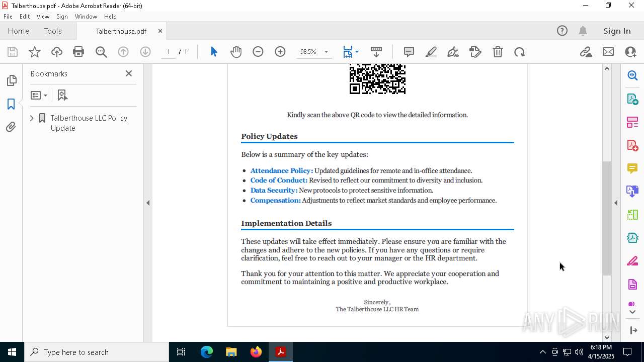Collapse the left navigation pane
The width and height of the screenshot is (644, 362).
tap(148, 203)
